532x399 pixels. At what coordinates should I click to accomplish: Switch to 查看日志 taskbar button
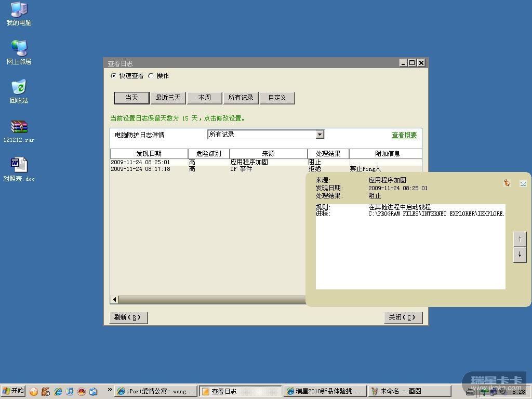pos(240,391)
